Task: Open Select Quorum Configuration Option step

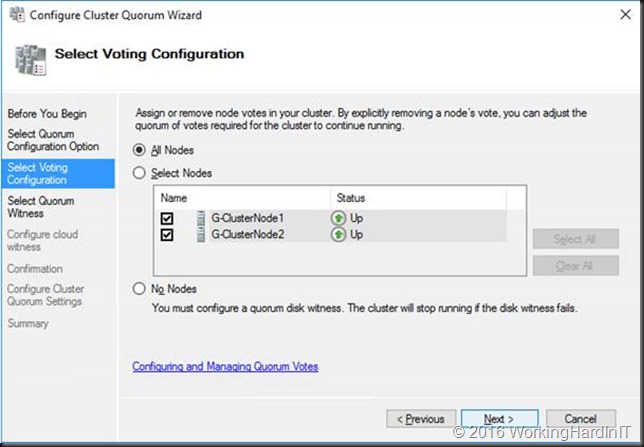Action: [53, 140]
